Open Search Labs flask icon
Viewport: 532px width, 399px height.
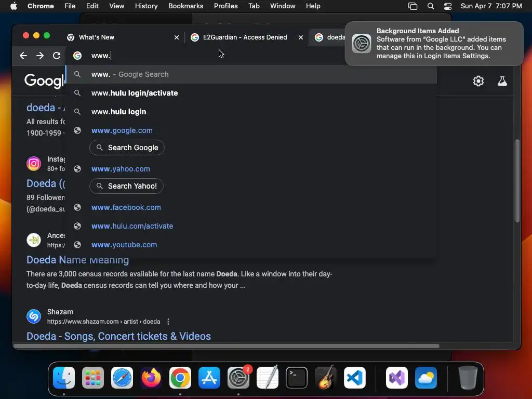pyautogui.click(x=502, y=81)
